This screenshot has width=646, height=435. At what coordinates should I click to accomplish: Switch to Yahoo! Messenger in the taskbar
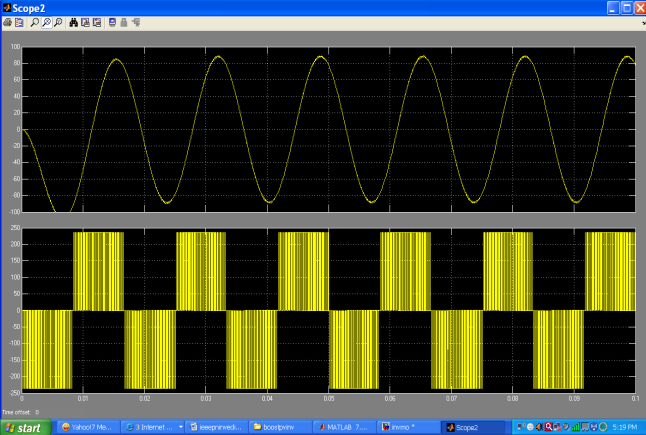pos(88,426)
